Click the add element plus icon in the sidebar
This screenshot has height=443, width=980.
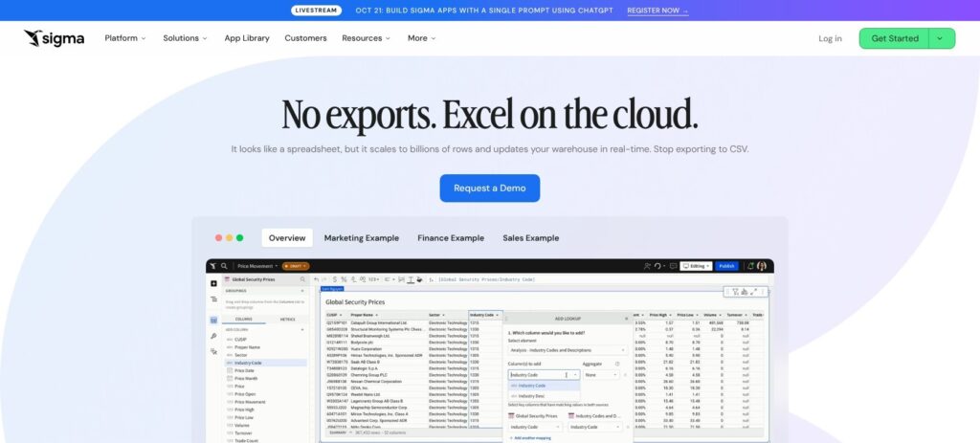(213, 283)
